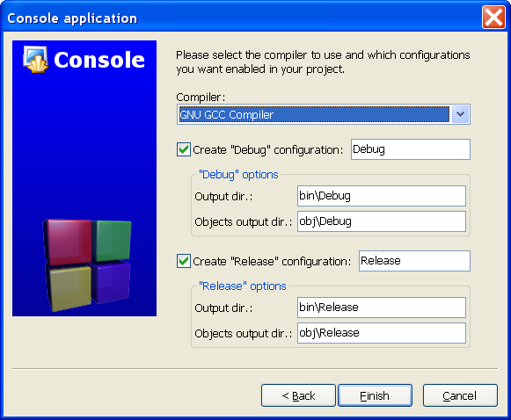Click the green cube in the logo

point(112,240)
